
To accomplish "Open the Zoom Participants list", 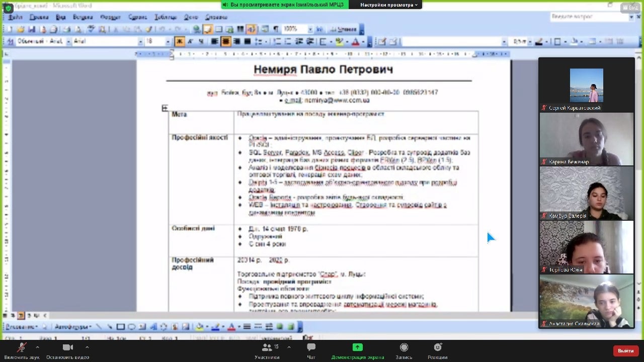I will click(267, 350).
